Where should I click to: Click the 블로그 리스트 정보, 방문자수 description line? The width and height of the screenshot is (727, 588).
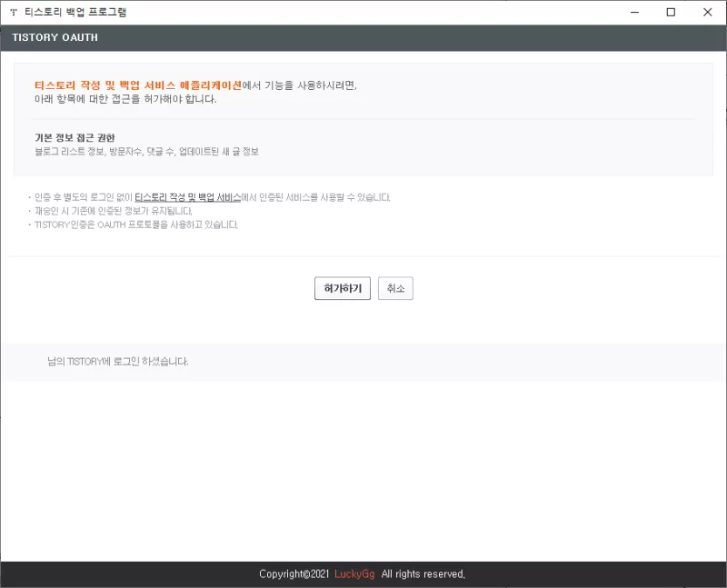point(146,152)
